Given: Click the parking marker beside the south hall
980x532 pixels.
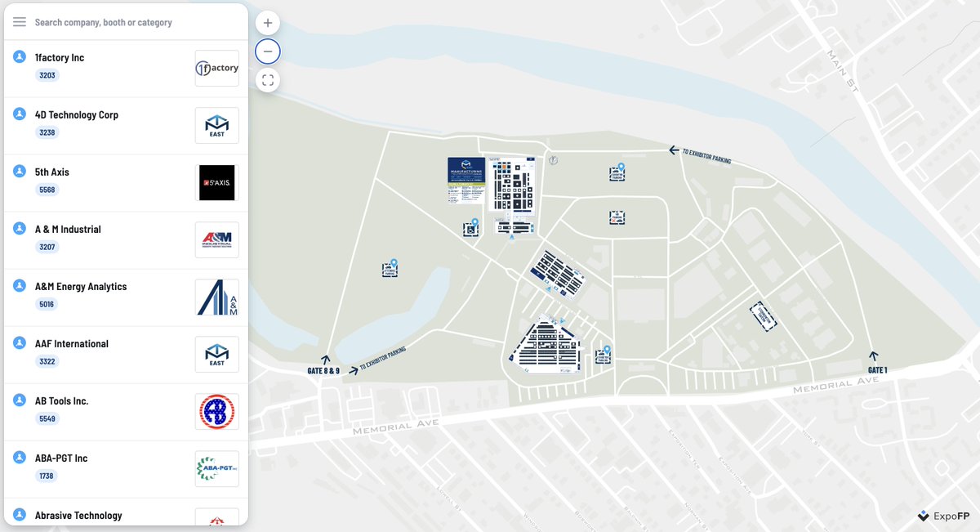Looking at the screenshot, I should click(603, 355).
